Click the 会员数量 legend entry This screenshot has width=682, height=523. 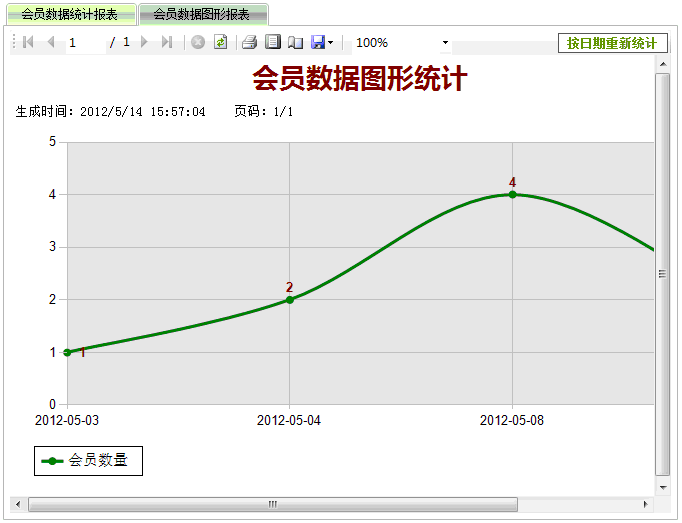coord(88,460)
